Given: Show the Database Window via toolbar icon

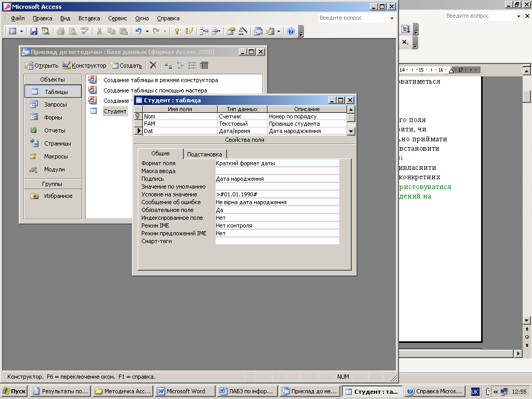Looking at the screenshot, I should 258,31.
